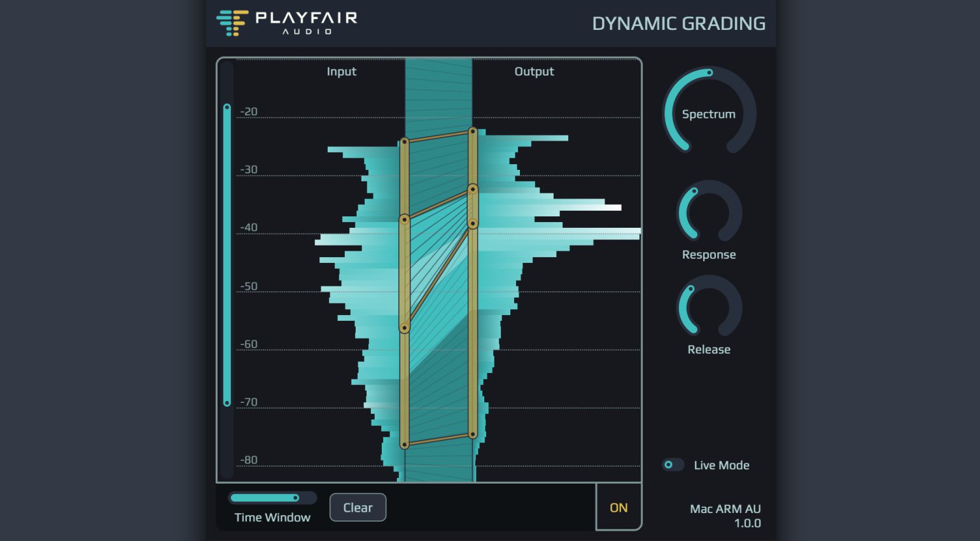Switch the plugin bypass ON control off
The width and height of the screenshot is (980, 541).
(x=618, y=507)
